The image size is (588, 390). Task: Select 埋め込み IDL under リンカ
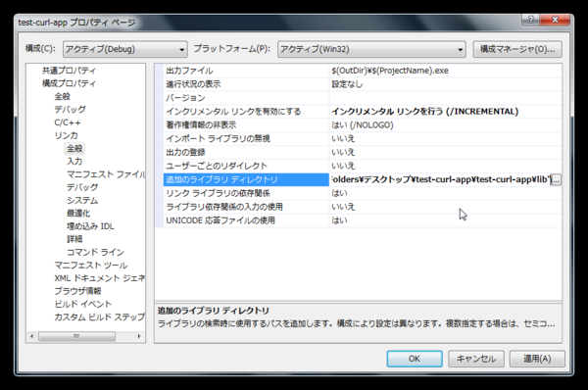click(90, 226)
